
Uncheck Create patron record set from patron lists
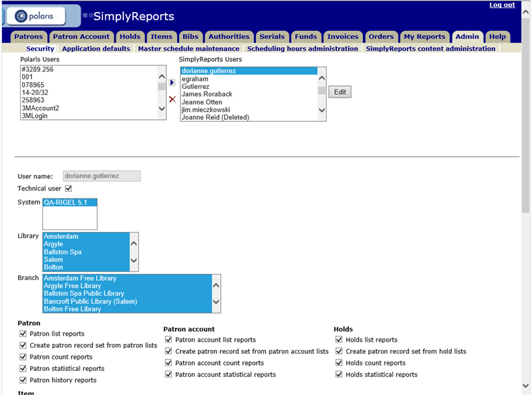point(23,345)
